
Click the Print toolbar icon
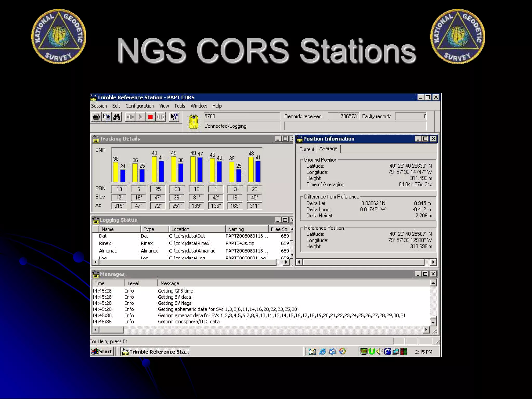(x=96, y=117)
